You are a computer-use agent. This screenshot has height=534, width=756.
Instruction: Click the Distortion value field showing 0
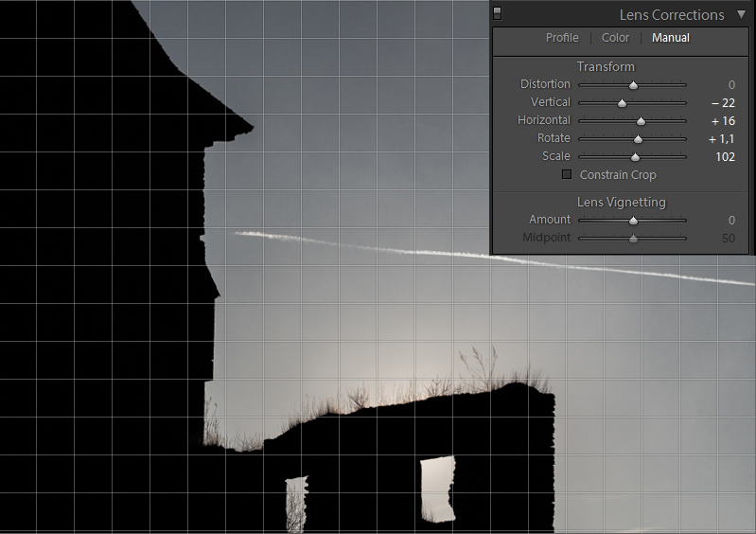tap(730, 85)
